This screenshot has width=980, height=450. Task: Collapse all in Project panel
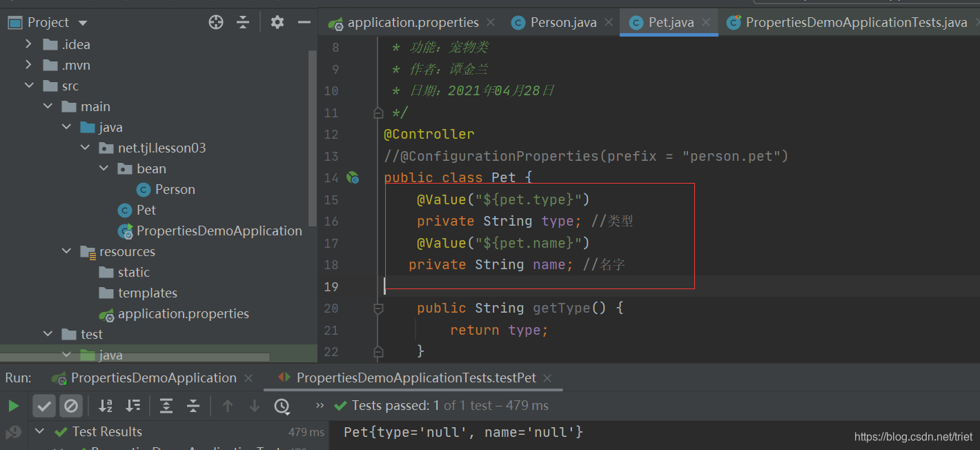tap(243, 22)
